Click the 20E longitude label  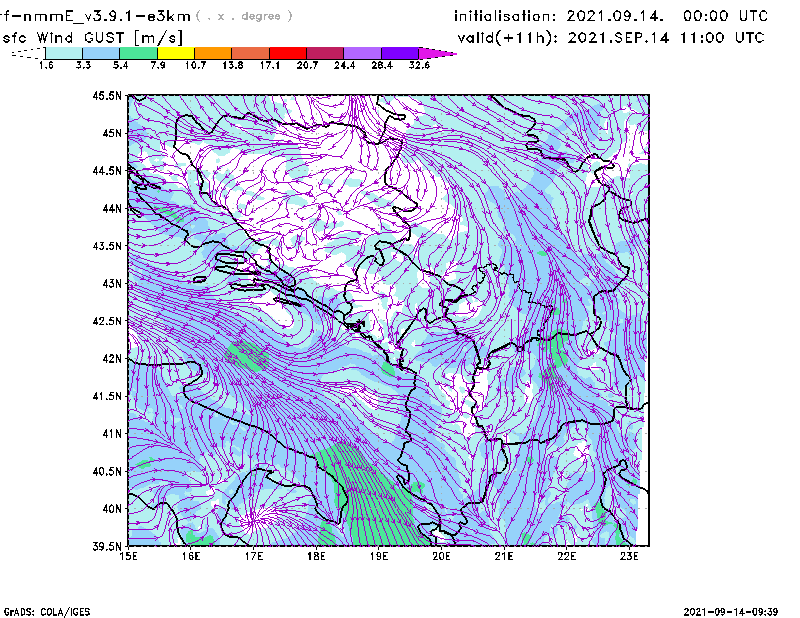441,556
